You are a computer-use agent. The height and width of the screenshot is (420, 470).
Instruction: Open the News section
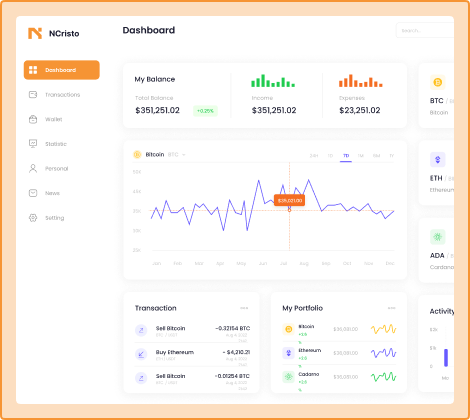click(x=44, y=193)
